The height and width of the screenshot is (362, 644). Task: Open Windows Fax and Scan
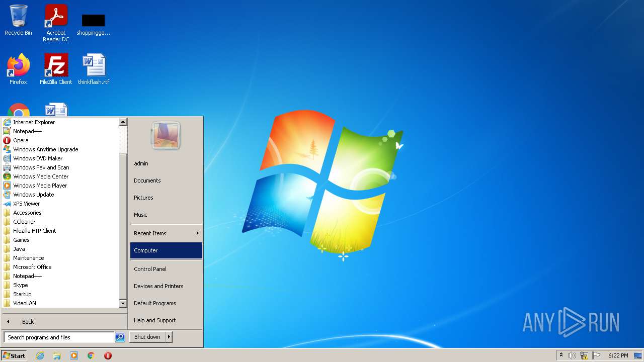pos(60,167)
